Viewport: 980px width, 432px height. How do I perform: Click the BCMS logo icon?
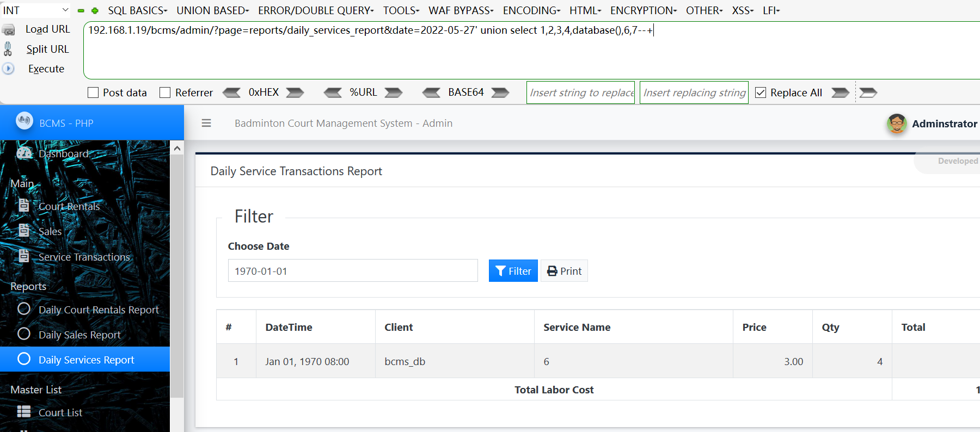[x=24, y=120]
